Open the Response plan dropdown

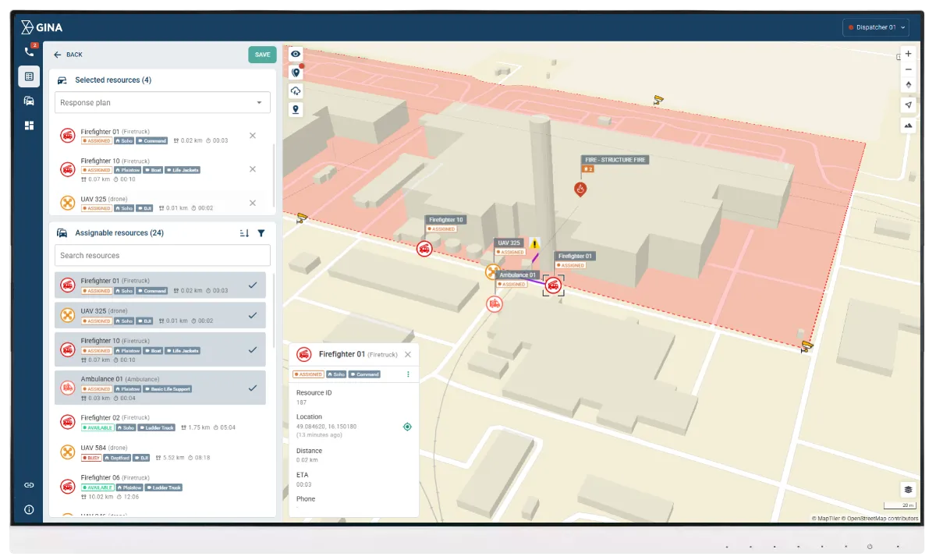[x=161, y=102]
